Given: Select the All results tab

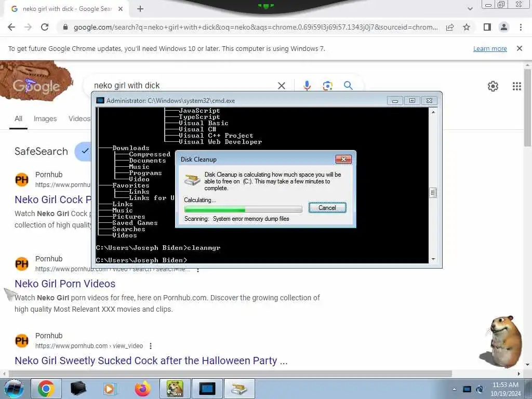Looking at the screenshot, I should coord(18,119).
